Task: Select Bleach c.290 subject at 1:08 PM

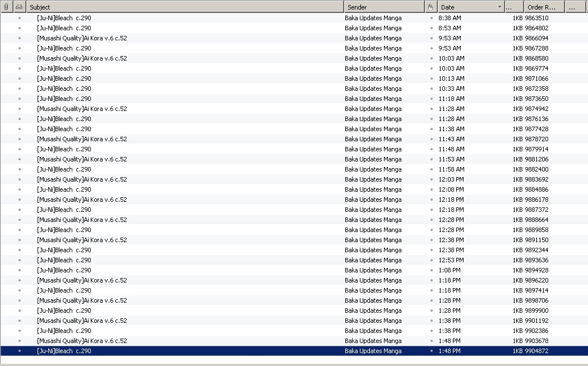Action: point(64,270)
